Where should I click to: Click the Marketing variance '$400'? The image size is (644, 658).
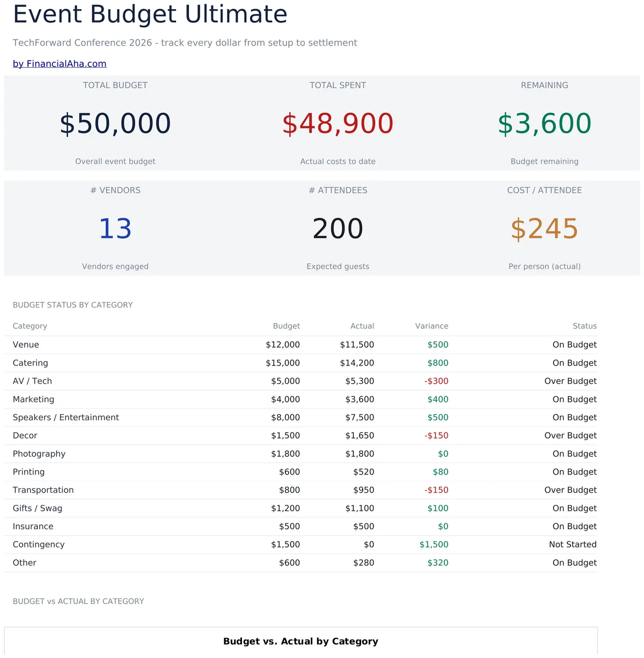[438, 399]
